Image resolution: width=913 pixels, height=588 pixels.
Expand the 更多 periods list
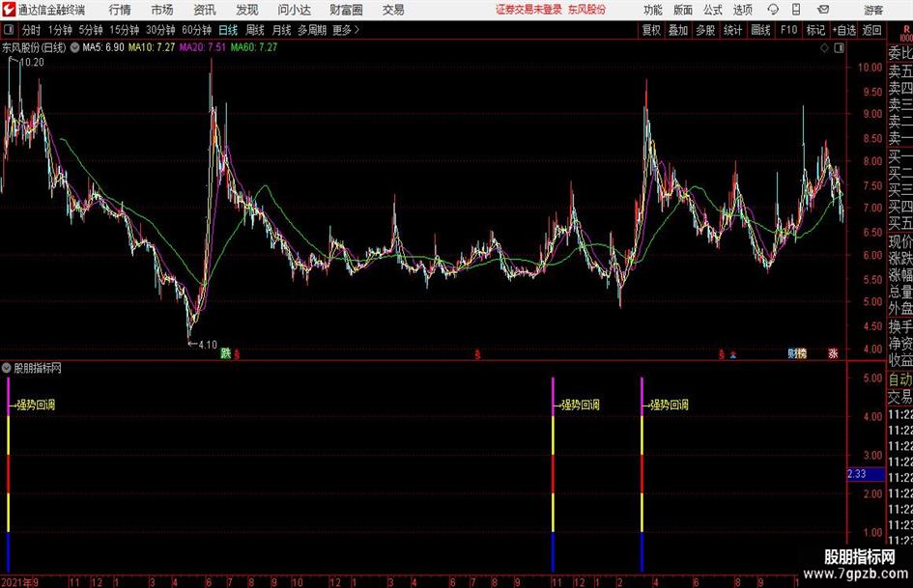click(346, 30)
